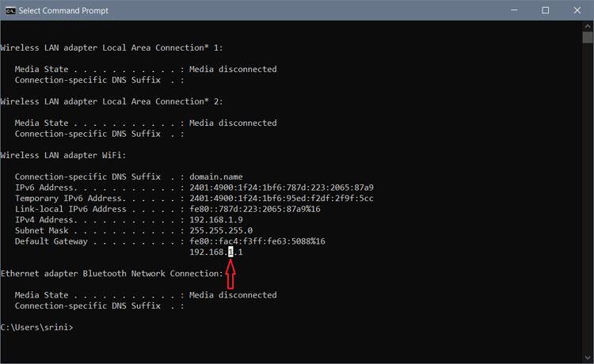The height and width of the screenshot is (364, 594).
Task: Click the empty vertical scrollbar track
Action: pos(587,198)
